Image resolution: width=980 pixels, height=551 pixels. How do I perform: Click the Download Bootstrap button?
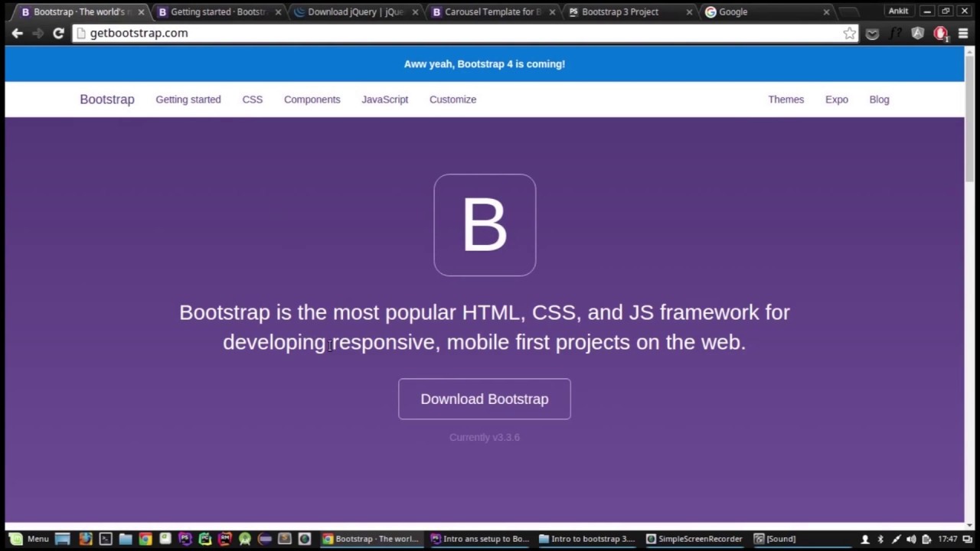(x=485, y=399)
